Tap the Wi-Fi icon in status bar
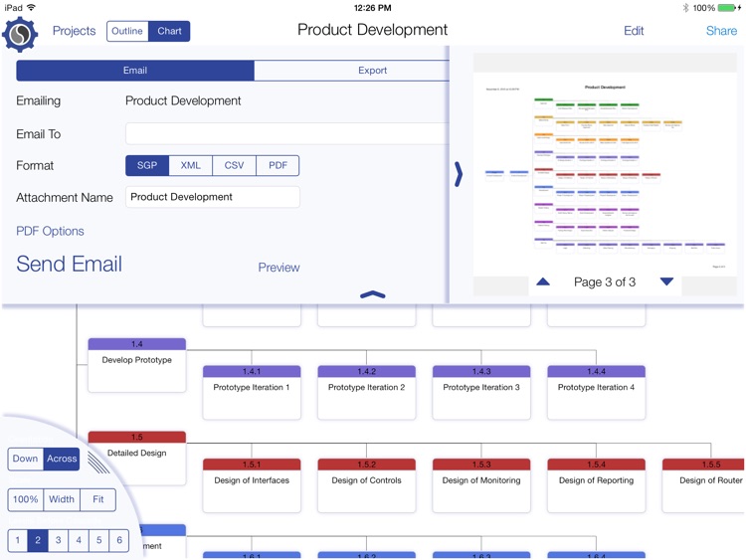 pyautogui.click(x=31, y=8)
